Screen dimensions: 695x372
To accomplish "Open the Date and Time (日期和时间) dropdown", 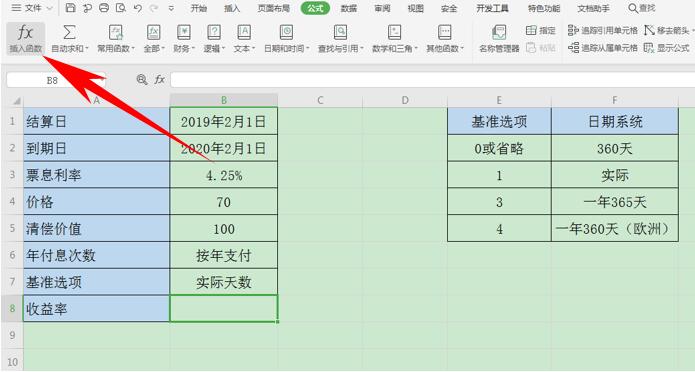I will [x=287, y=39].
